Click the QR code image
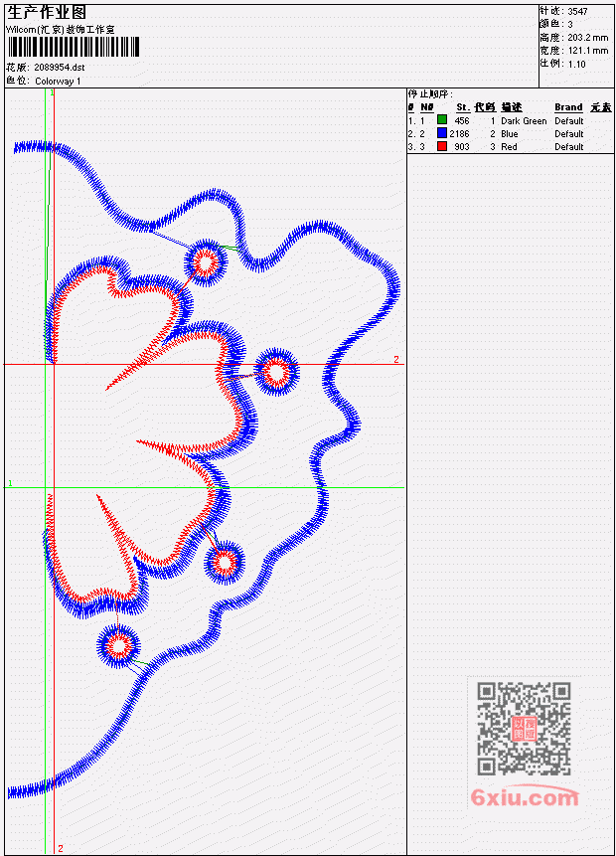616x856 pixels. click(x=524, y=729)
